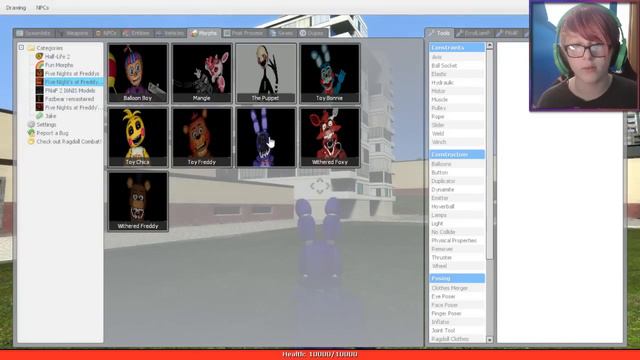
Task: Click the Fazbear remastered category icon
Action: pyautogui.click(x=40, y=99)
